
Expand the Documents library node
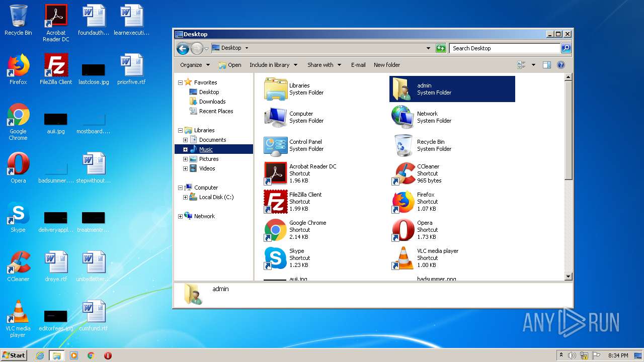tap(185, 140)
